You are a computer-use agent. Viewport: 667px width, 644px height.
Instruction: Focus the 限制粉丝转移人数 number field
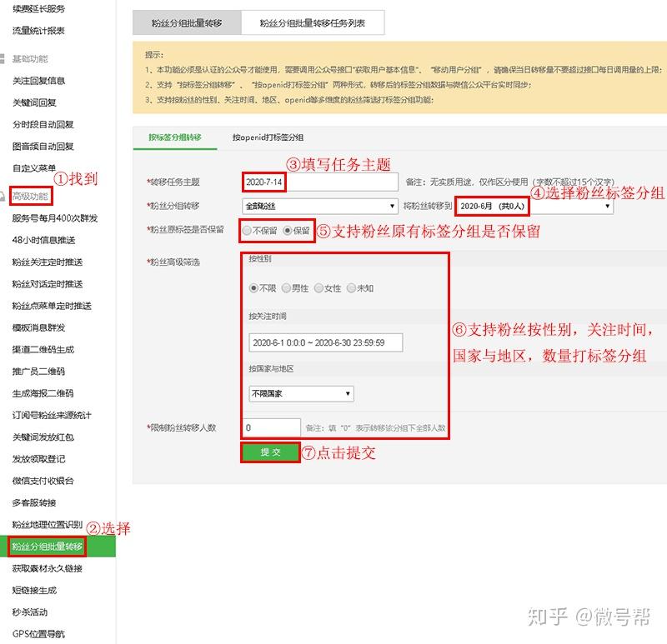coord(272,427)
